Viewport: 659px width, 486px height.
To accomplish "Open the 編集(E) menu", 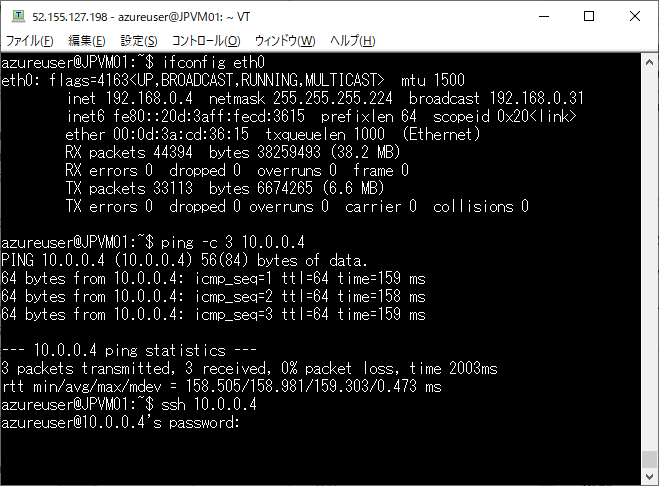I will click(x=87, y=41).
